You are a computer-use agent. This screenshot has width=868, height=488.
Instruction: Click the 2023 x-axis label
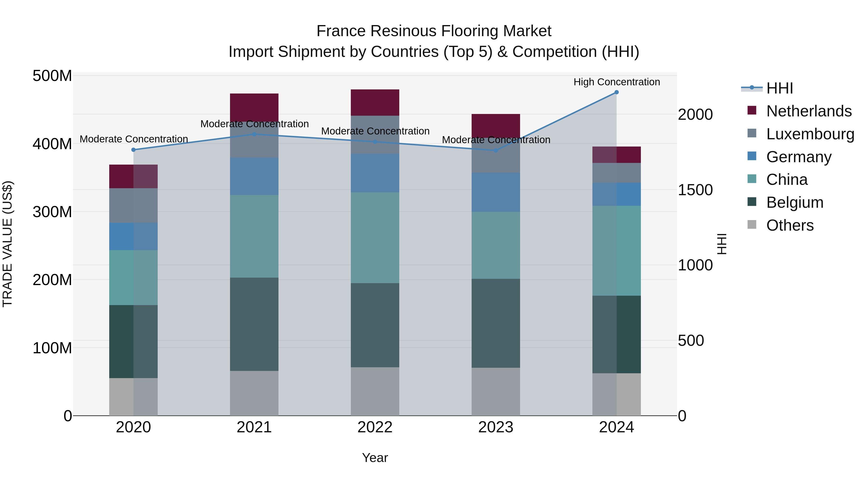[496, 427]
